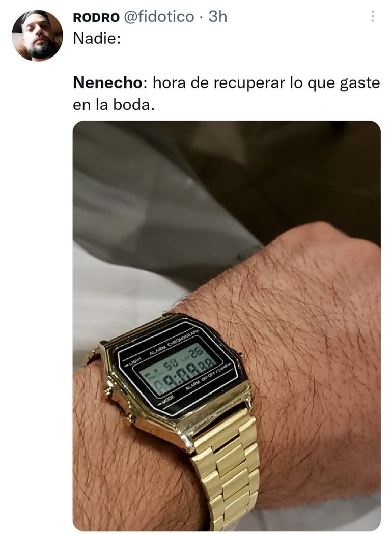Image resolution: width=392 pixels, height=534 pixels.
Task: Click 'ALARM CHRONOGRAPH' text on watch face
Action: [x=175, y=343]
